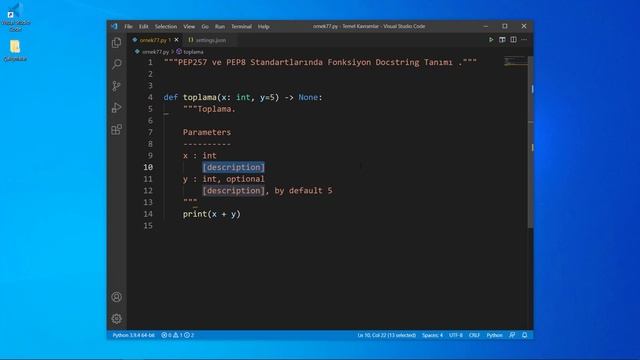
Task: Click the [description] placeholder on line 12
Action: coord(233,191)
